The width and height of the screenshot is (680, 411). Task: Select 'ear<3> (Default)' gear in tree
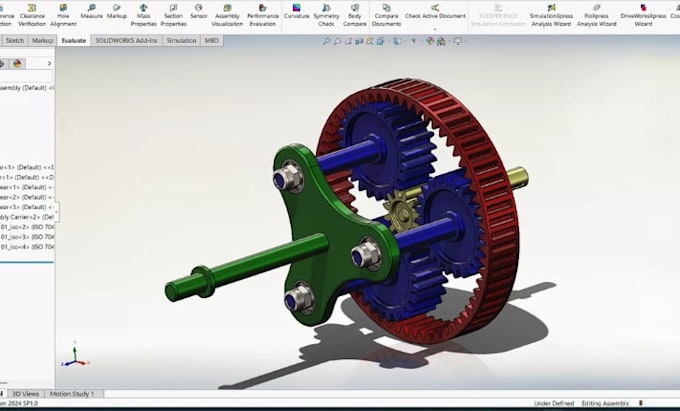[x=27, y=207]
